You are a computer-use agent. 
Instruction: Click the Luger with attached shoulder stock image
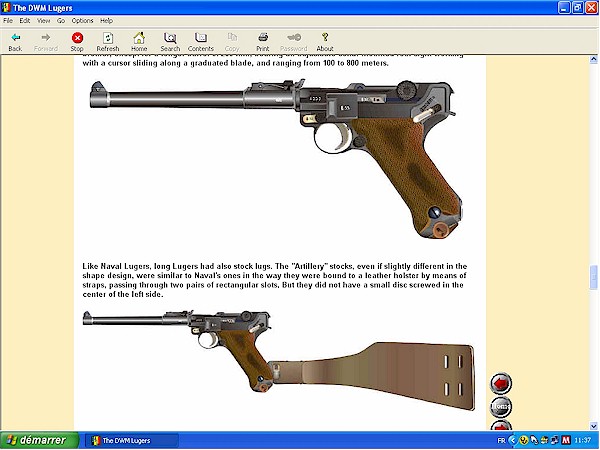tap(279, 360)
